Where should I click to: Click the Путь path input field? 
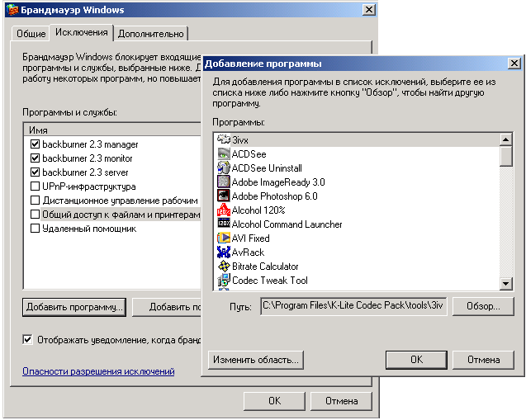353,306
